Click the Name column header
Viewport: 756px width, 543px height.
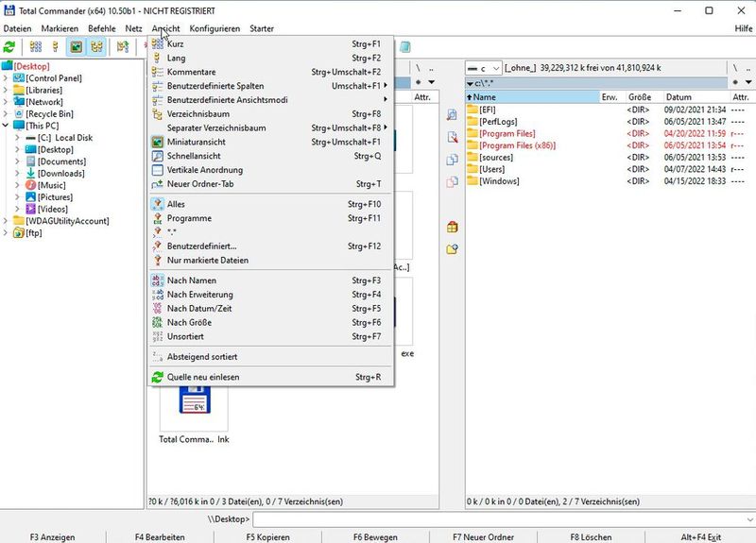tap(532, 97)
